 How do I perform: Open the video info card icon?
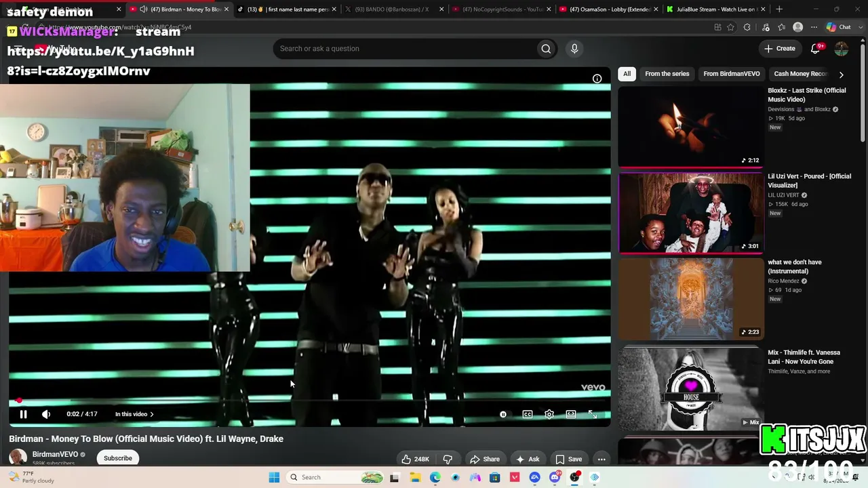point(597,79)
